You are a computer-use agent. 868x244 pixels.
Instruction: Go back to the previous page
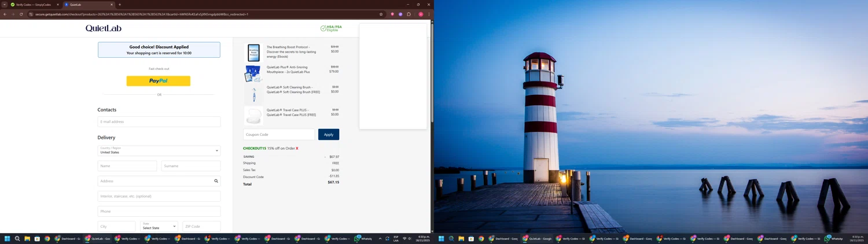click(5, 14)
